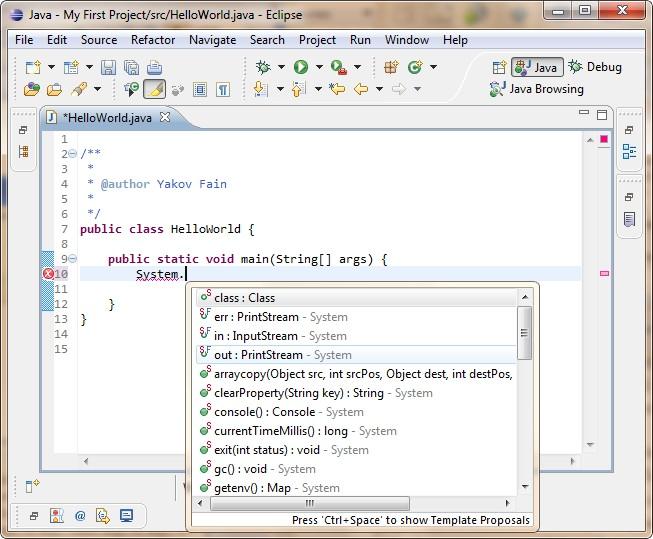653x539 pixels.
Task: Click the proposal list horizontal scrollbar thumb
Action: pyautogui.click(x=310, y=503)
